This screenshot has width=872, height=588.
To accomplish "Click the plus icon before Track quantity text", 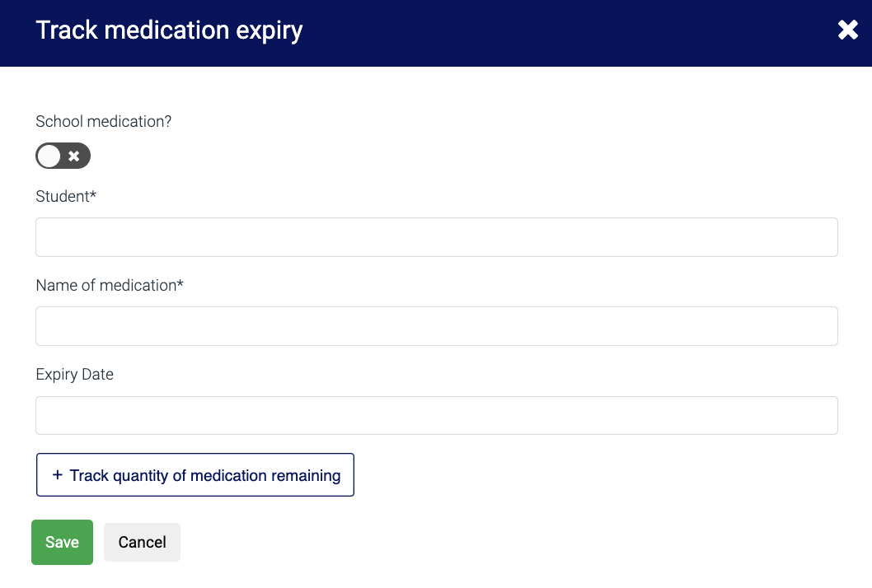I will [x=56, y=474].
